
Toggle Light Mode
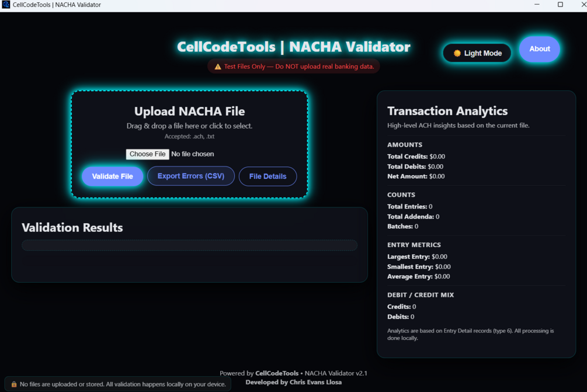click(477, 53)
